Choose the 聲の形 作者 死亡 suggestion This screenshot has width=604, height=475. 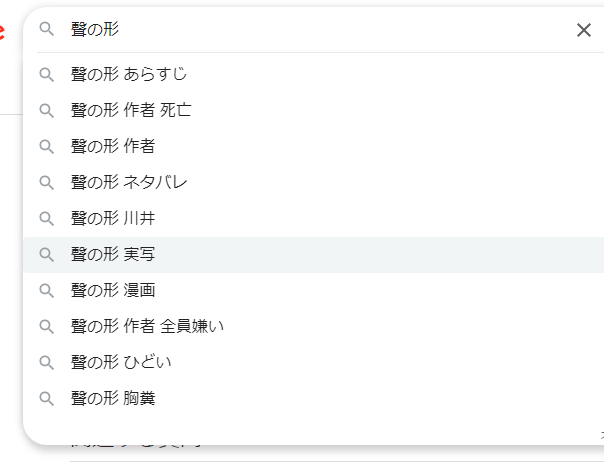pos(131,110)
